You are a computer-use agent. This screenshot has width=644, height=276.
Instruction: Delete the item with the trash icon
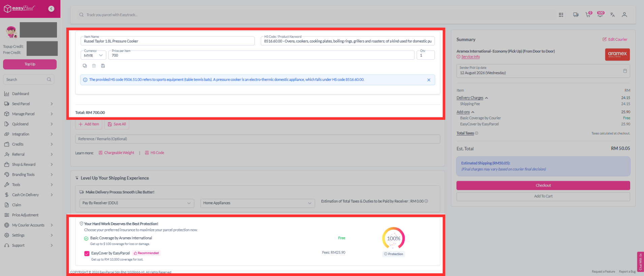click(94, 66)
